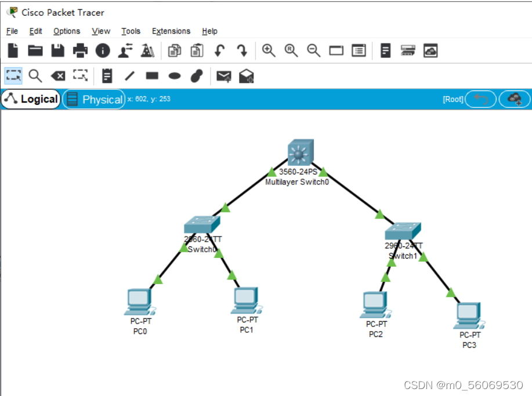Open the Extensions menu
The image size is (532, 396).
click(x=171, y=31)
